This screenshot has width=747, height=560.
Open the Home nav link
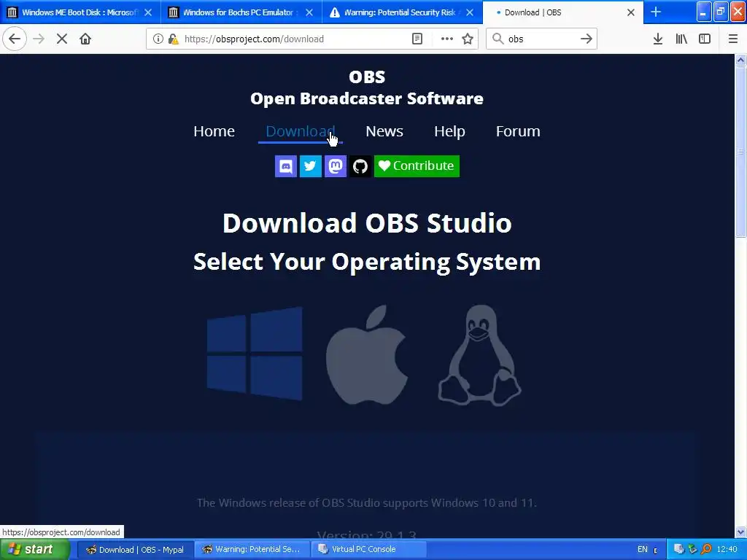pos(214,131)
